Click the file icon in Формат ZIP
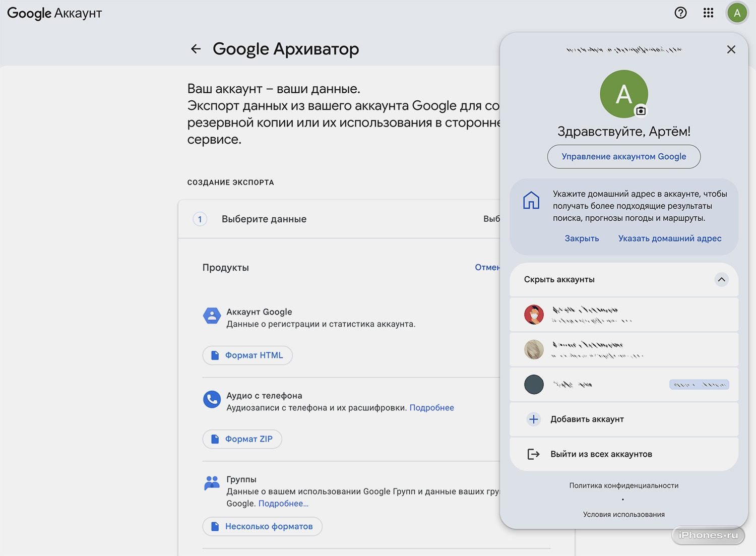 (215, 439)
